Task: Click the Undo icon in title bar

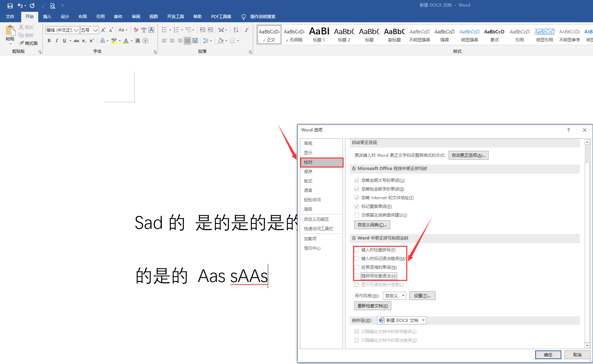Action: point(20,6)
